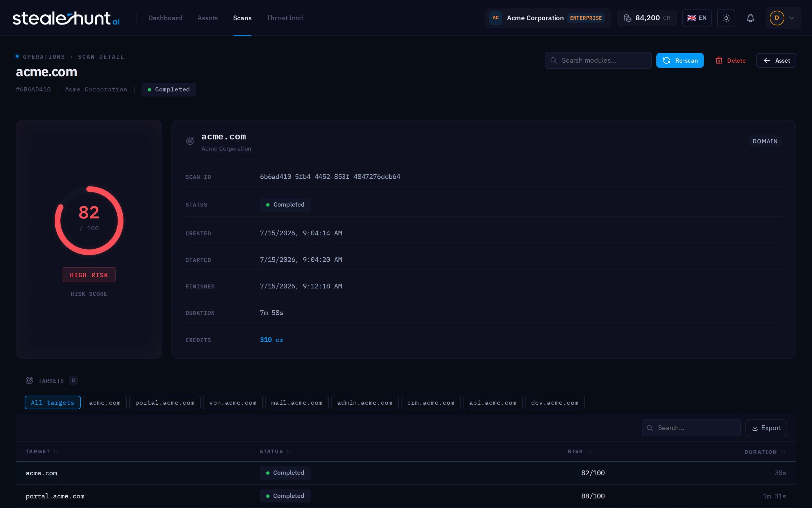Expand the user menu chevron
812x508 pixels.
point(791,18)
